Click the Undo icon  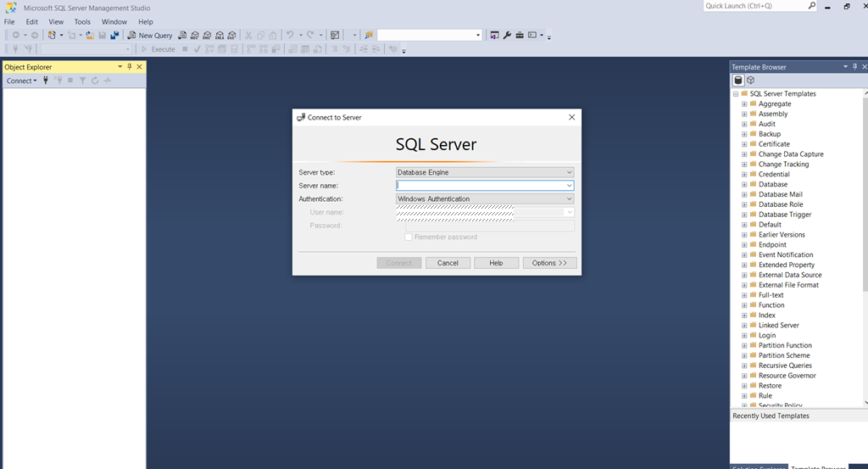coord(290,35)
